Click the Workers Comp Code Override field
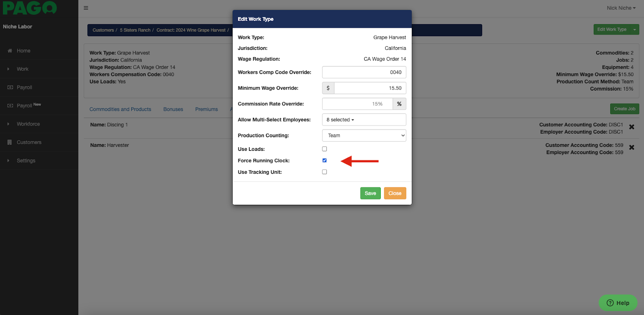This screenshot has height=315, width=644. [x=364, y=72]
